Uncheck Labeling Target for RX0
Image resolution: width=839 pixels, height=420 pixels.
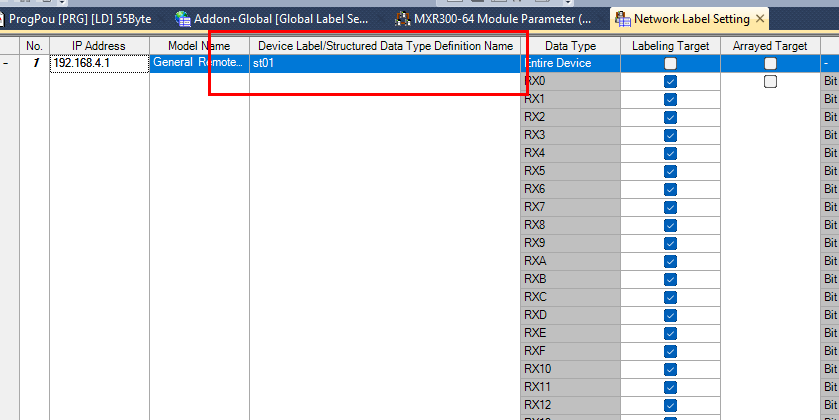coord(670,82)
